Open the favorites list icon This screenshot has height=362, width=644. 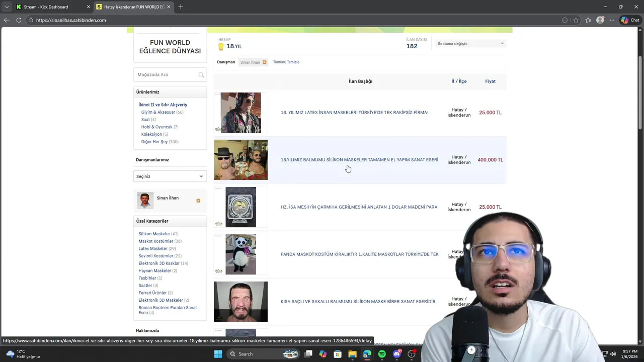[588, 20]
